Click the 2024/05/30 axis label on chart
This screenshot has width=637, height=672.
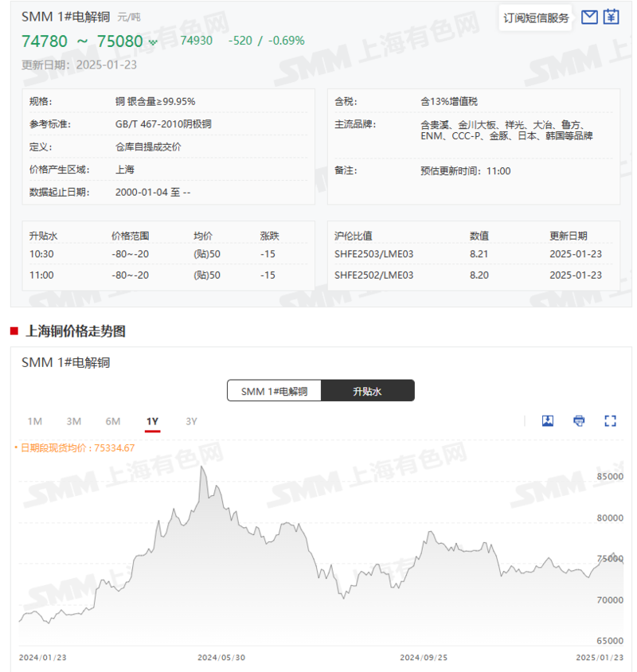(x=220, y=658)
